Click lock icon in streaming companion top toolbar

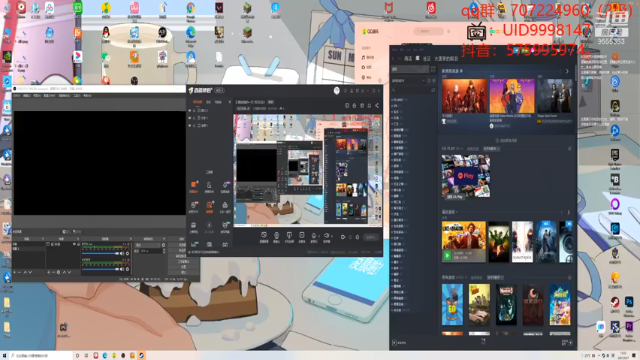[354, 106]
